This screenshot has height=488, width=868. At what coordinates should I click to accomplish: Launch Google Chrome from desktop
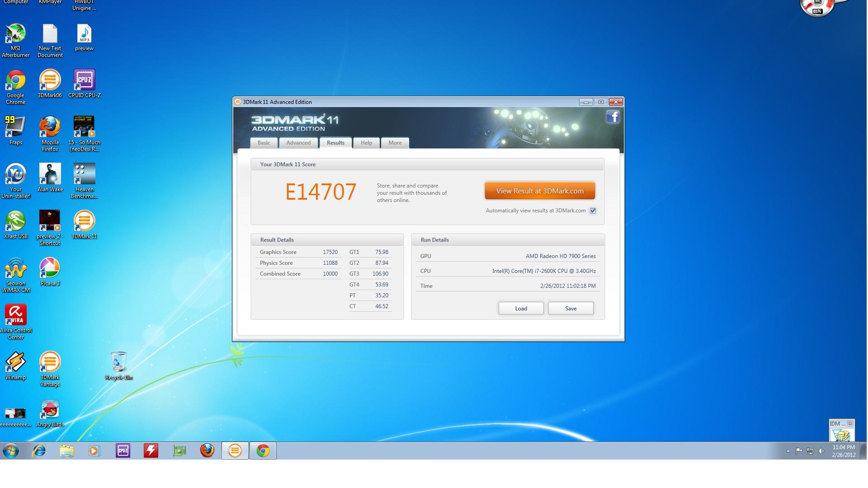point(15,87)
